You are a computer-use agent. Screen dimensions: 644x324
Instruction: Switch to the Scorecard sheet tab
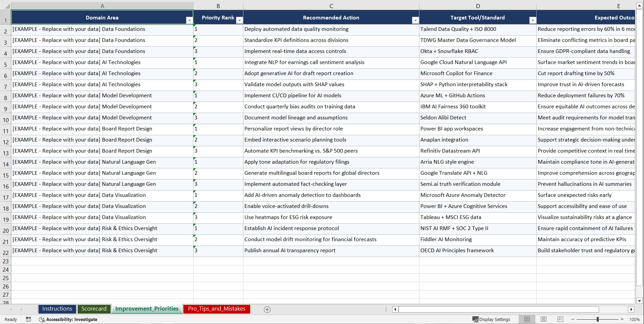pos(94,309)
